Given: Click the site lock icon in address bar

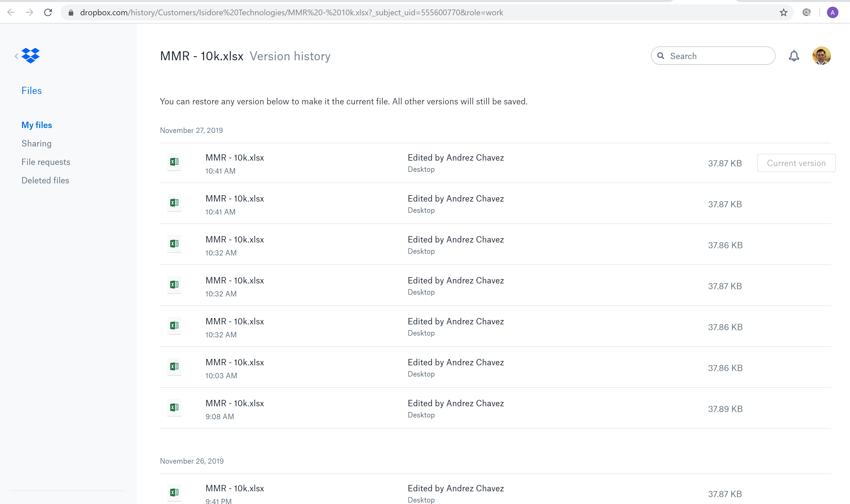Looking at the screenshot, I should (x=71, y=13).
